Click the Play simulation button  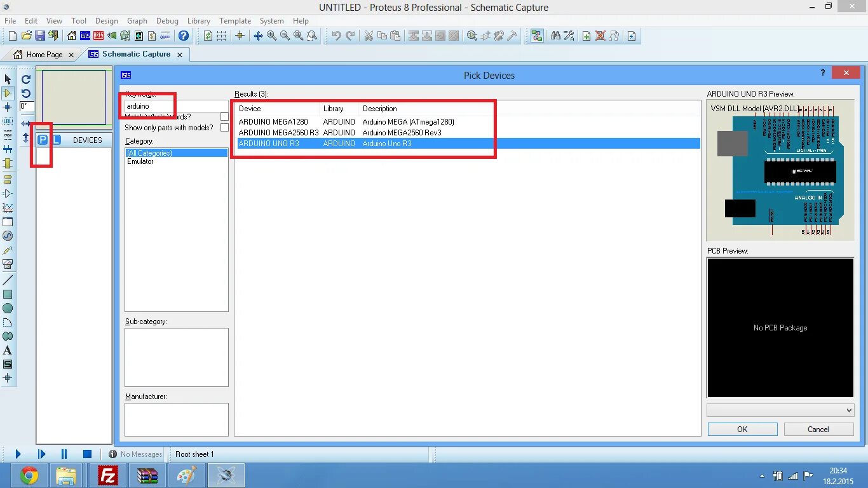click(x=18, y=454)
